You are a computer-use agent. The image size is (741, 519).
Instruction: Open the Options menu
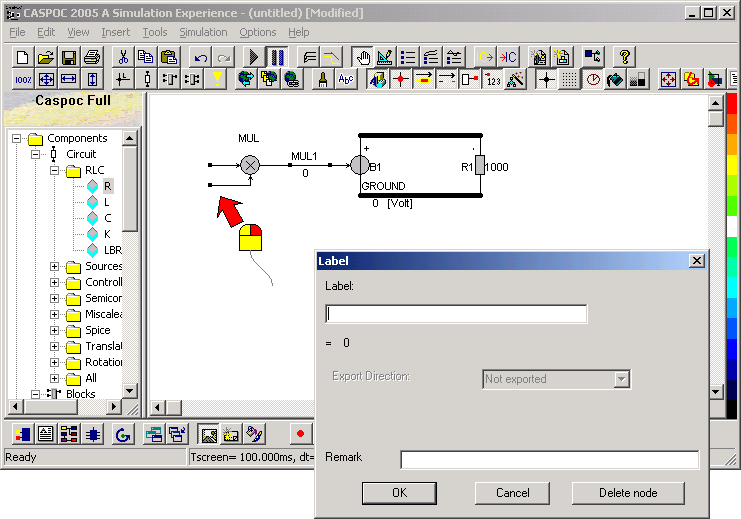click(x=258, y=32)
